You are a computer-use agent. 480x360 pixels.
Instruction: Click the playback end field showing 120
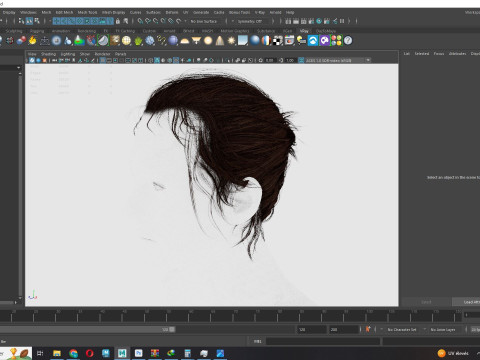click(x=312, y=329)
